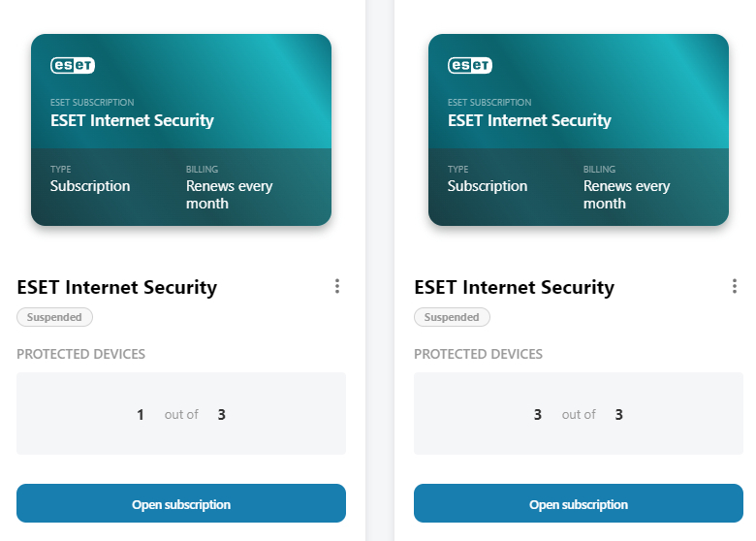756x541 pixels.
Task: Click the '3 out of 3' protected devices box
Action: point(579,414)
